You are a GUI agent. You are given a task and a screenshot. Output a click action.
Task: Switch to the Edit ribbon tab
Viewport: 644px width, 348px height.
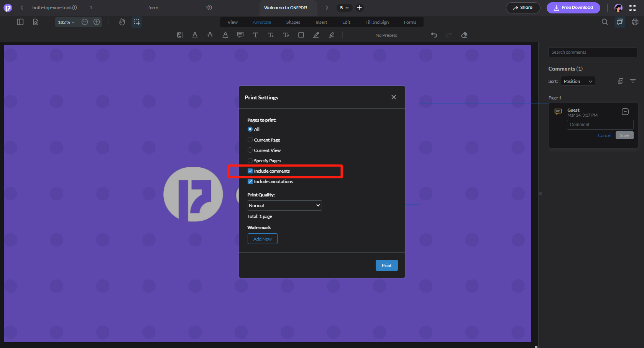(x=346, y=22)
